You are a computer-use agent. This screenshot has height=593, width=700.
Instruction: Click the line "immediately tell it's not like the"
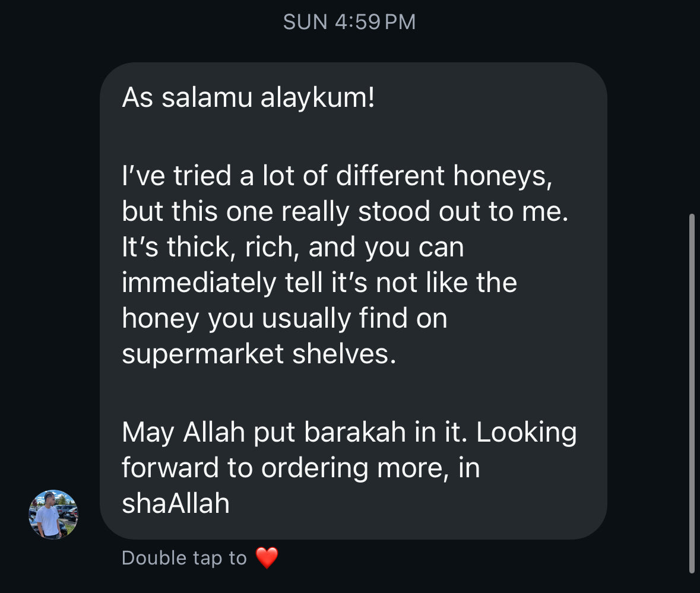(319, 283)
